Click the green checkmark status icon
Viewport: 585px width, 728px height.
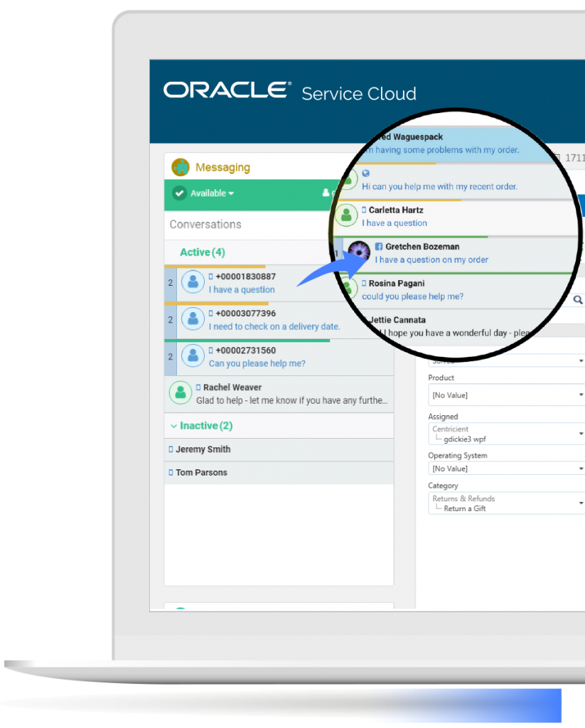point(179,193)
